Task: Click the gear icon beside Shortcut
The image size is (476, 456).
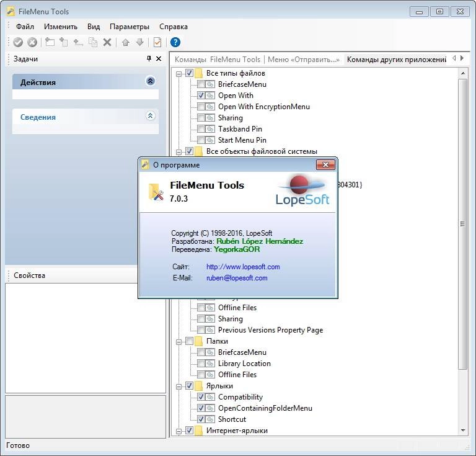Action: [x=209, y=419]
